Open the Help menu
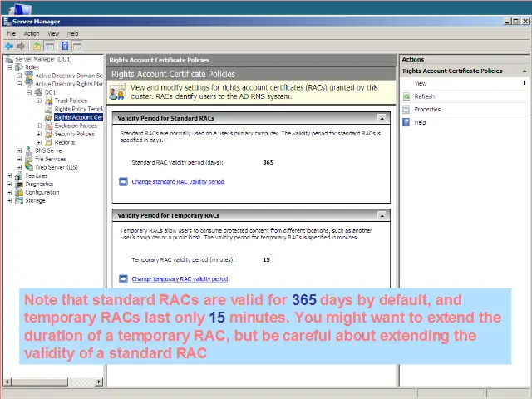Viewport: 532px width, 399px height. 72,33
